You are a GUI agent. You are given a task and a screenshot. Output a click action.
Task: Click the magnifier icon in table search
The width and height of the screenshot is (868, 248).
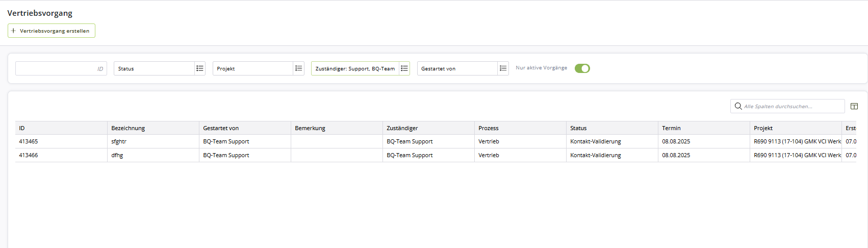[x=738, y=106]
